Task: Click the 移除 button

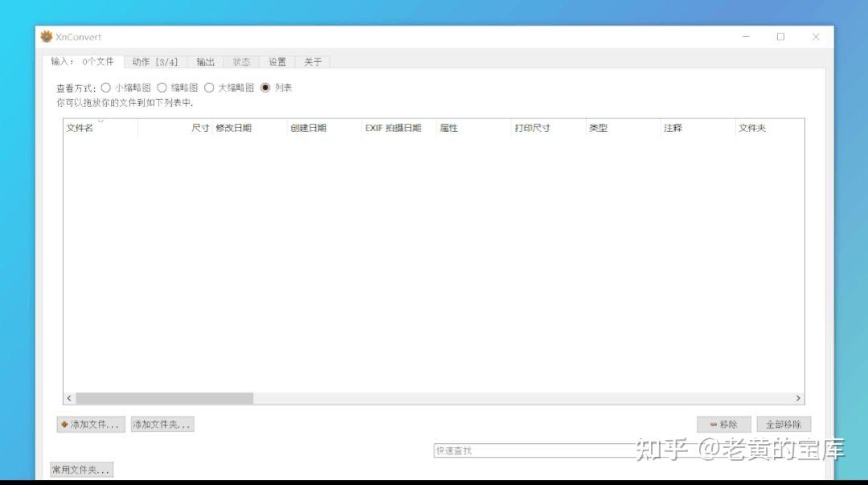Action: (724, 425)
